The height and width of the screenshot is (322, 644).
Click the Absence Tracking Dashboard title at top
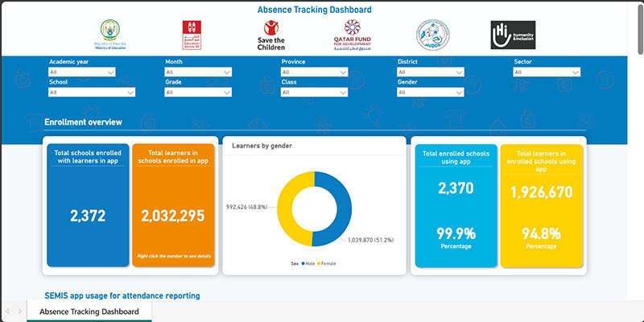tap(315, 10)
